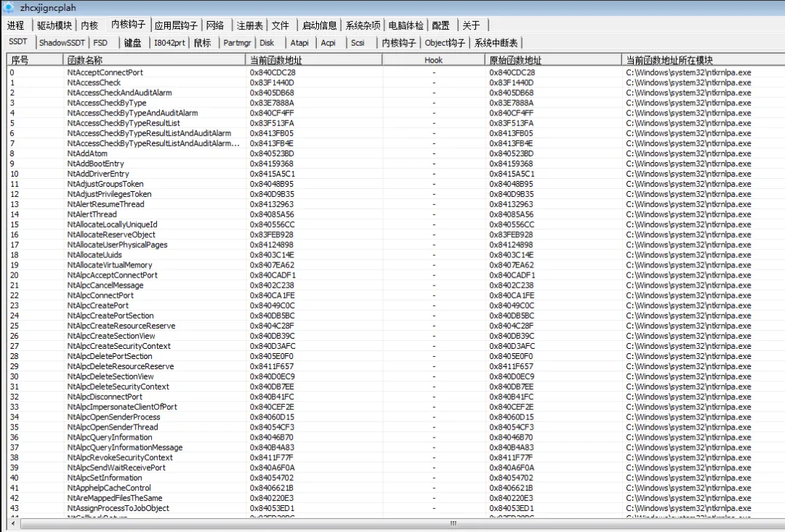
Task: Select the NtAlertResumeThread row
Action: coord(396,204)
